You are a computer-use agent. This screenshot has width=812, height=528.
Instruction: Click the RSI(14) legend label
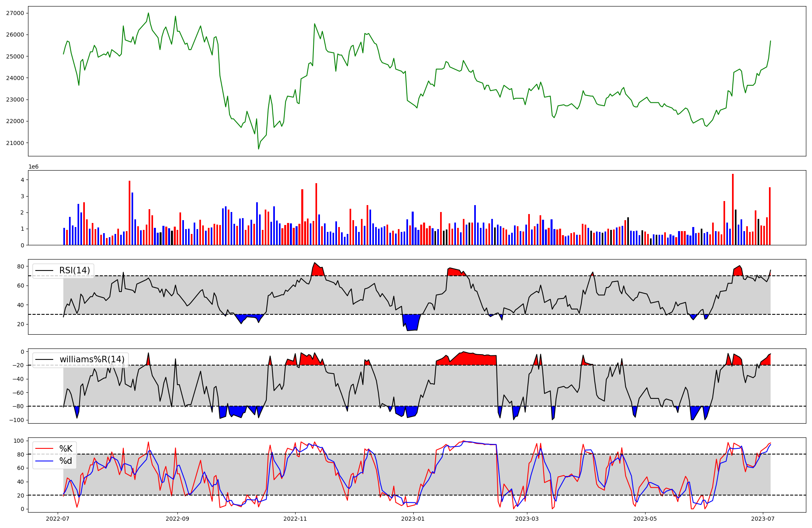pyautogui.click(x=75, y=270)
